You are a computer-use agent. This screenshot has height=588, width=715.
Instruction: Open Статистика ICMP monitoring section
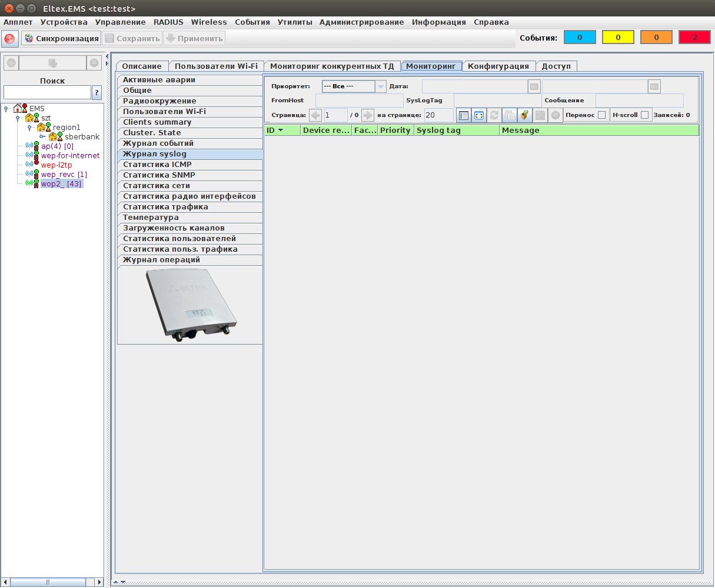[x=190, y=165]
